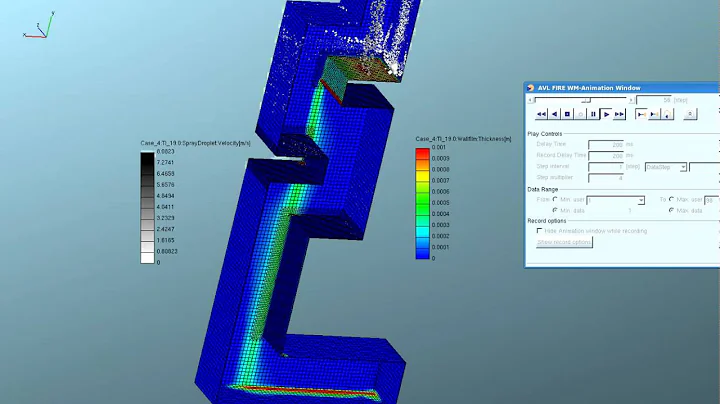Image resolution: width=720 pixels, height=404 pixels.
Task: Select the play-once mode icon
Action: click(641, 114)
